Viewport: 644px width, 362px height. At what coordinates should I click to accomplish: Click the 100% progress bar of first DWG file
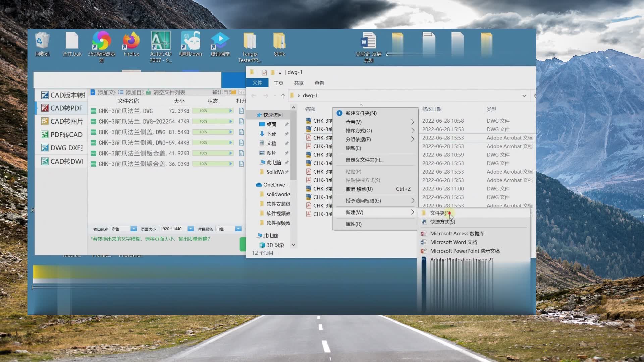tap(213, 111)
